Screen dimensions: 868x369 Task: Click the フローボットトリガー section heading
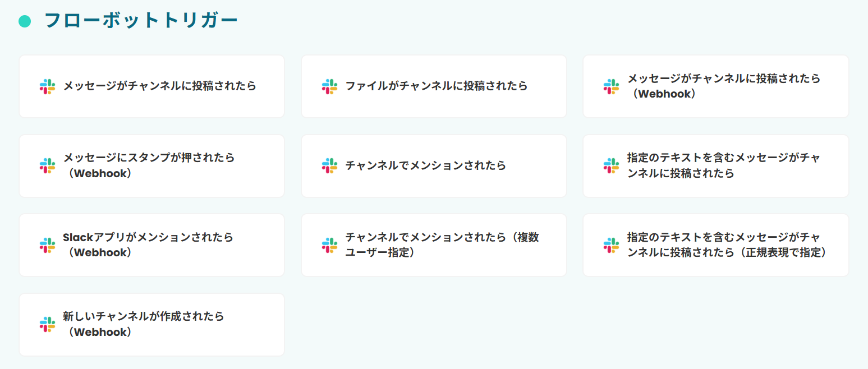coord(141,21)
